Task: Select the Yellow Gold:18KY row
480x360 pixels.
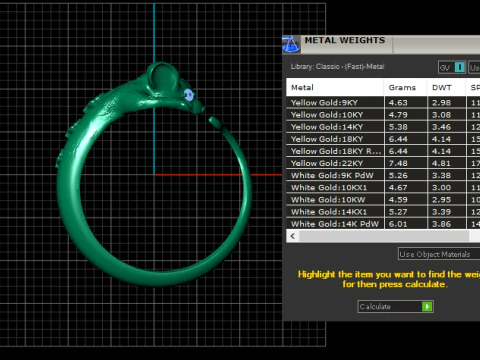Action: [383, 139]
